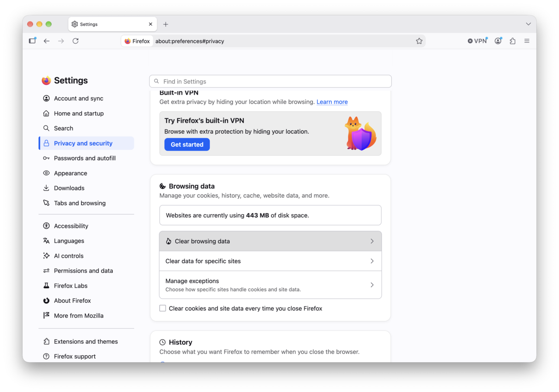Open Home and startup settings

[86, 114]
